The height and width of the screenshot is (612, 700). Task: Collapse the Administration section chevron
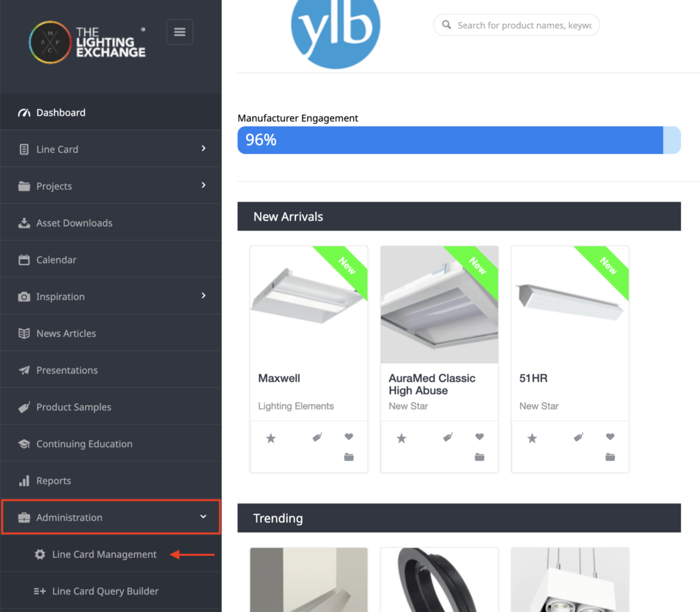[203, 516]
